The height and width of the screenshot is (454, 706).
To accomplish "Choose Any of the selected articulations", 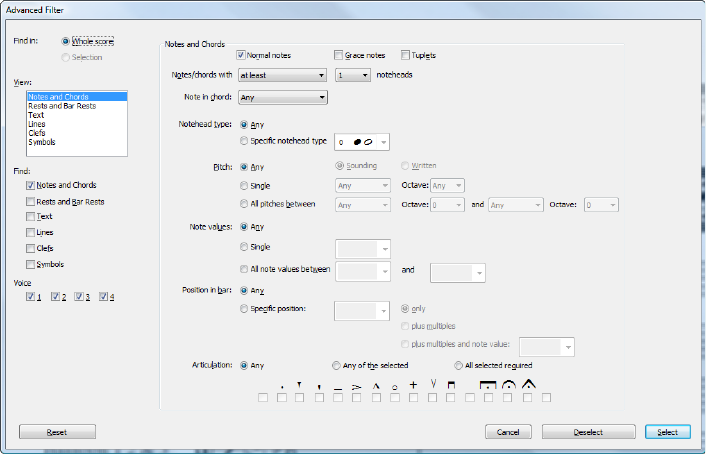I will [336, 365].
